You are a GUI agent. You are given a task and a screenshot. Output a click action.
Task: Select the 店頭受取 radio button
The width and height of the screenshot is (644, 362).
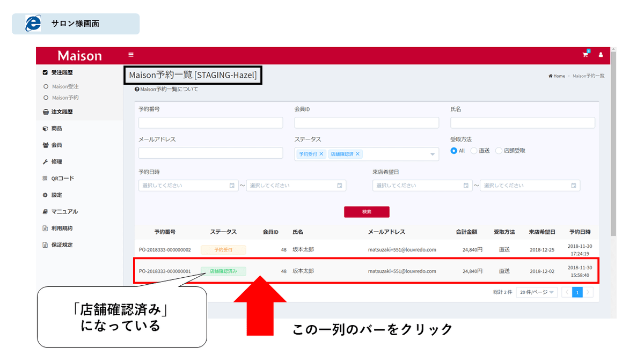(x=499, y=151)
